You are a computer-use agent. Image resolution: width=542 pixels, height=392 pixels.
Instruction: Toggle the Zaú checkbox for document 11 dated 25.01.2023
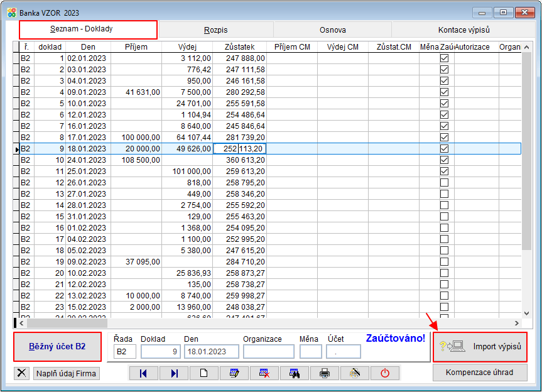point(444,171)
